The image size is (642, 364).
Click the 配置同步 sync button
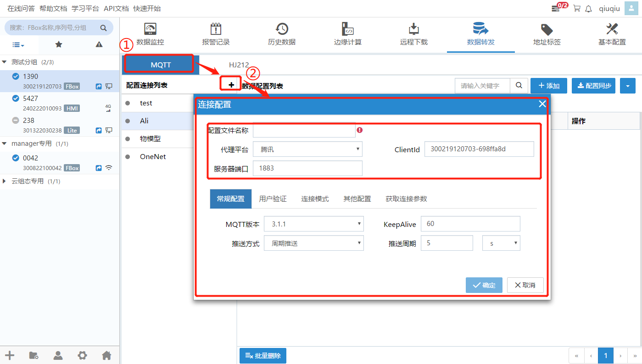click(x=593, y=86)
